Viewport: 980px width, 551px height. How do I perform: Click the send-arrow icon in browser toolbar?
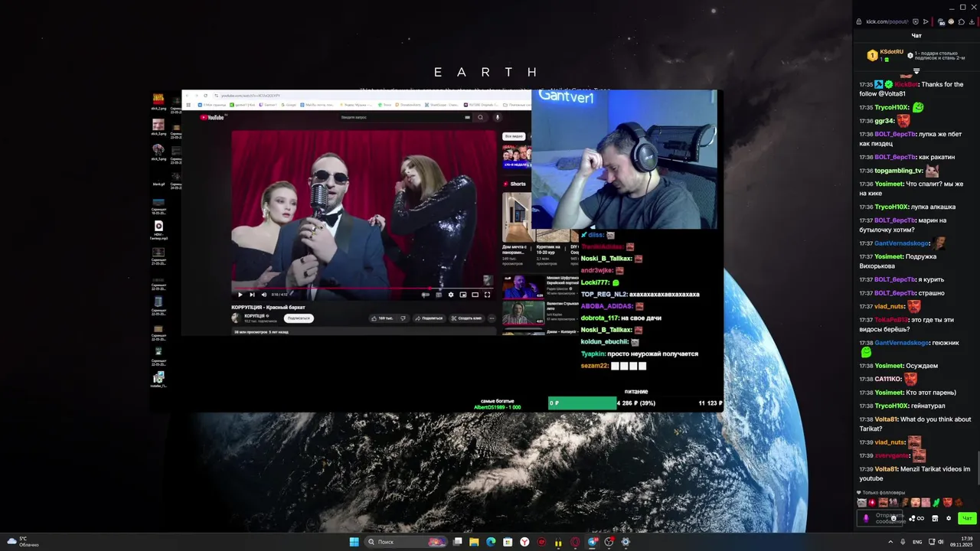[x=926, y=21]
